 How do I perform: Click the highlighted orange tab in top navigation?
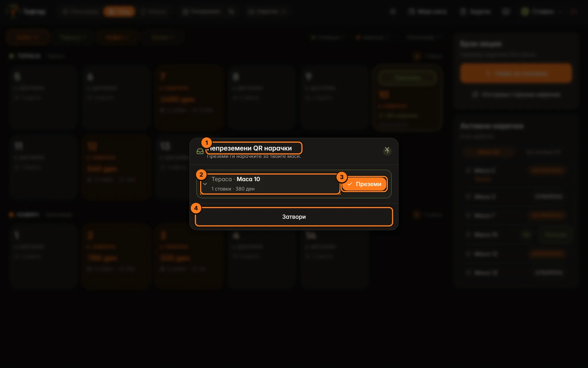(119, 11)
